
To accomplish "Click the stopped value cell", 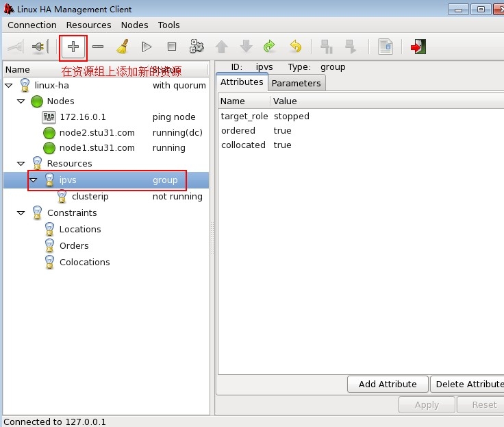I will click(292, 117).
